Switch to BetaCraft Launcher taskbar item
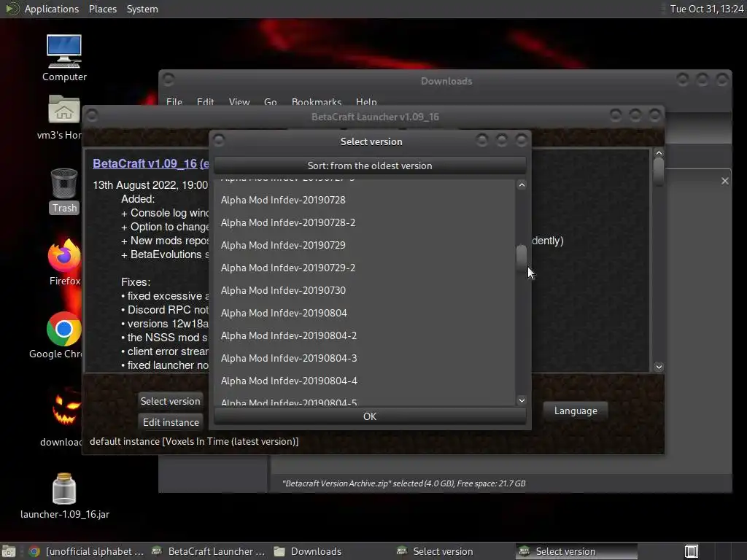Viewport: 747px width, 560px height. coord(208,551)
